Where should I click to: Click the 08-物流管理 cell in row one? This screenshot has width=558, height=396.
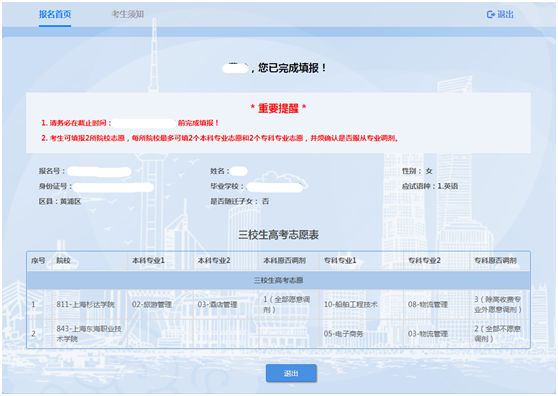(428, 305)
